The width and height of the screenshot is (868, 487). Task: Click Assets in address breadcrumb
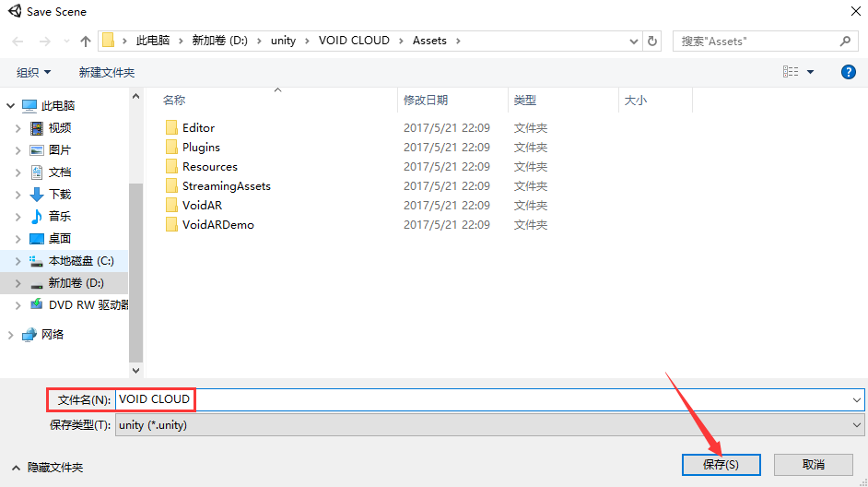tap(429, 41)
